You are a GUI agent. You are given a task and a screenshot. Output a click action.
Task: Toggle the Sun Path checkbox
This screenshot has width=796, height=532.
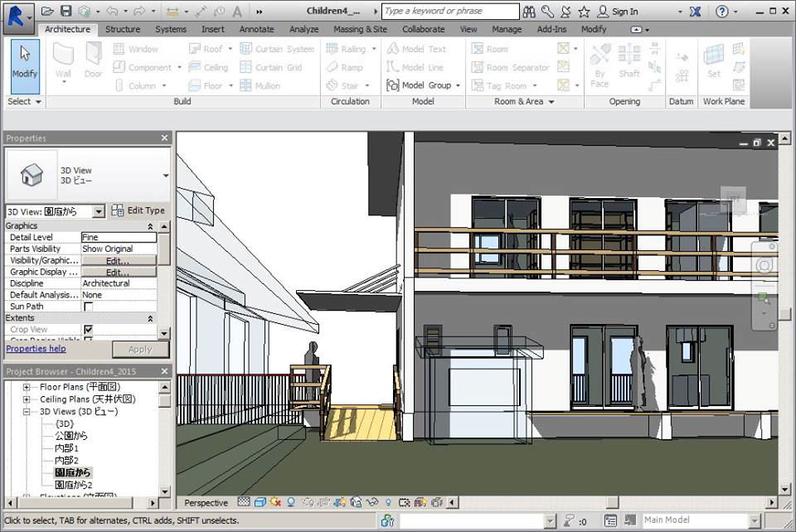point(89,307)
